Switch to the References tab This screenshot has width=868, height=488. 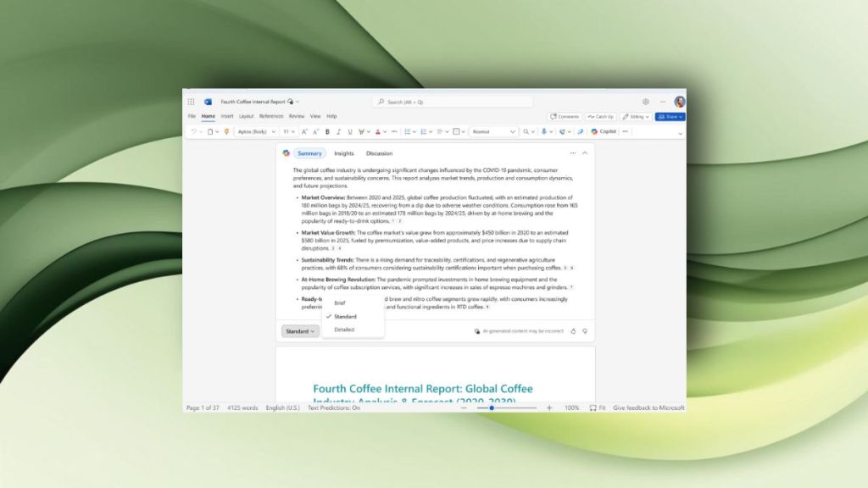click(271, 116)
